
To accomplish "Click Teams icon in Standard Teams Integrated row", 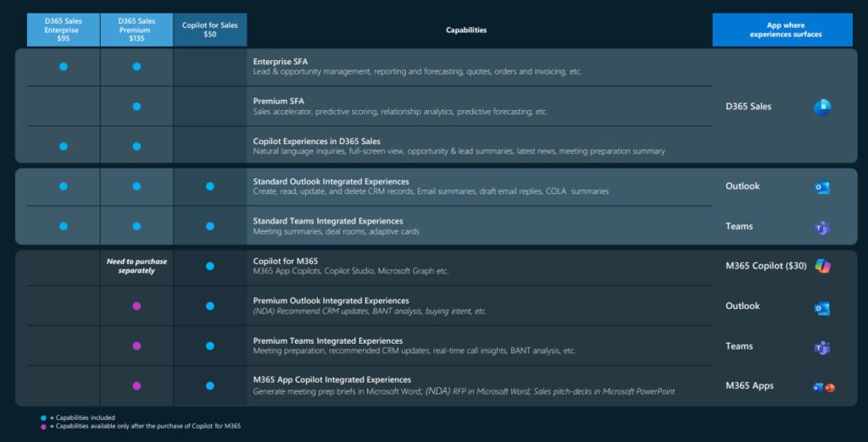I will [821, 228].
